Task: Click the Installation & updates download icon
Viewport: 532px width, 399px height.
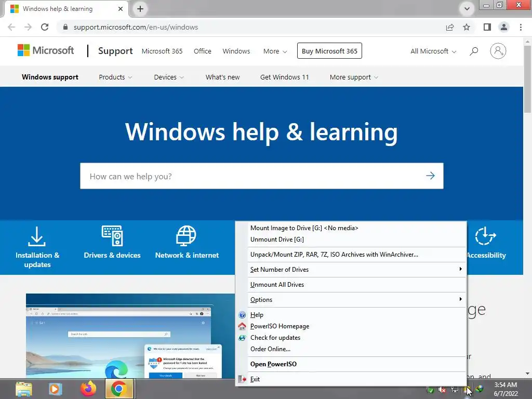Action: 37,236
